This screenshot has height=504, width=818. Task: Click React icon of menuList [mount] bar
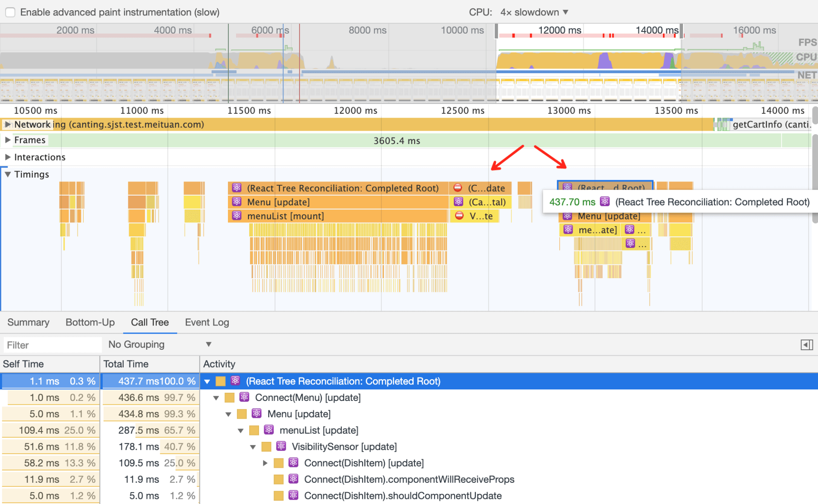[x=237, y=216]
